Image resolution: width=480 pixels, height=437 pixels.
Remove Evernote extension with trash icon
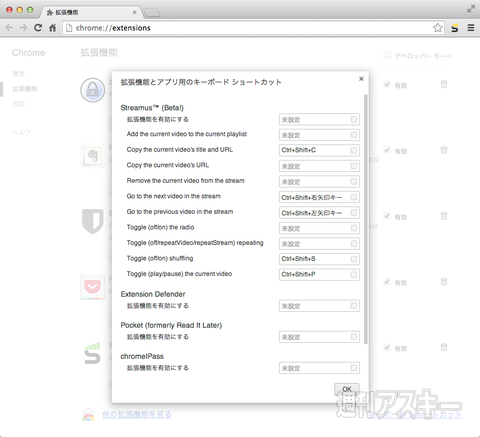[444, 150]
